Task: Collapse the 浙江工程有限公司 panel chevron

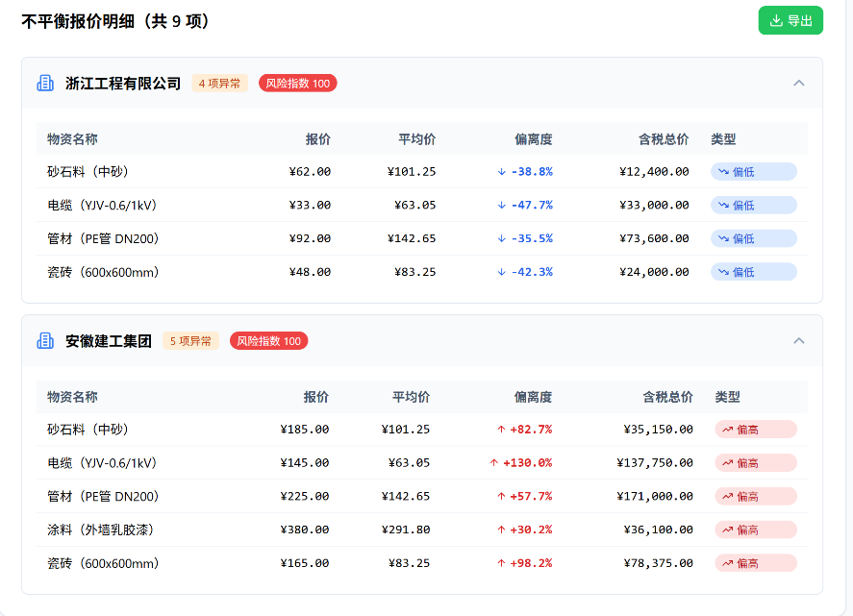Action: pos(798,84)
